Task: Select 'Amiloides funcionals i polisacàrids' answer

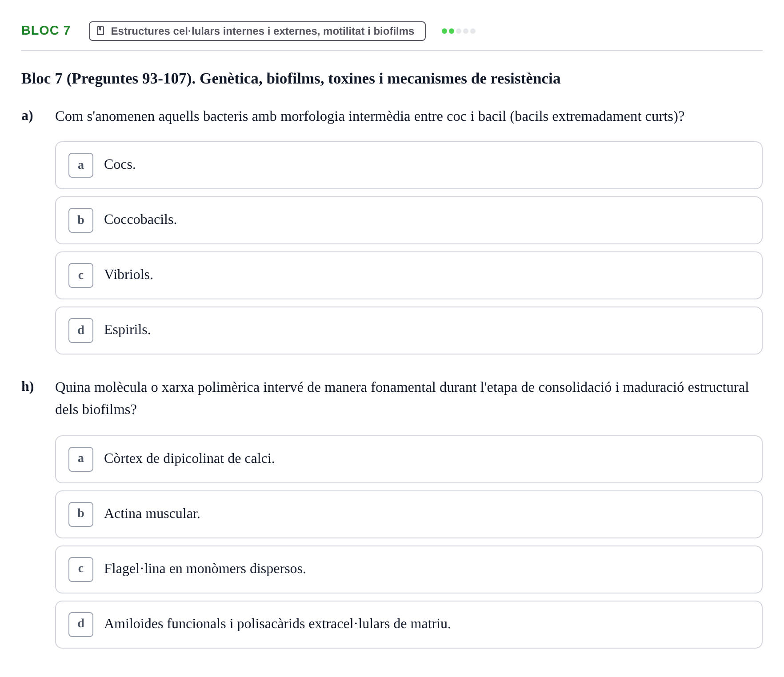Action: click(x=408, y=625)
